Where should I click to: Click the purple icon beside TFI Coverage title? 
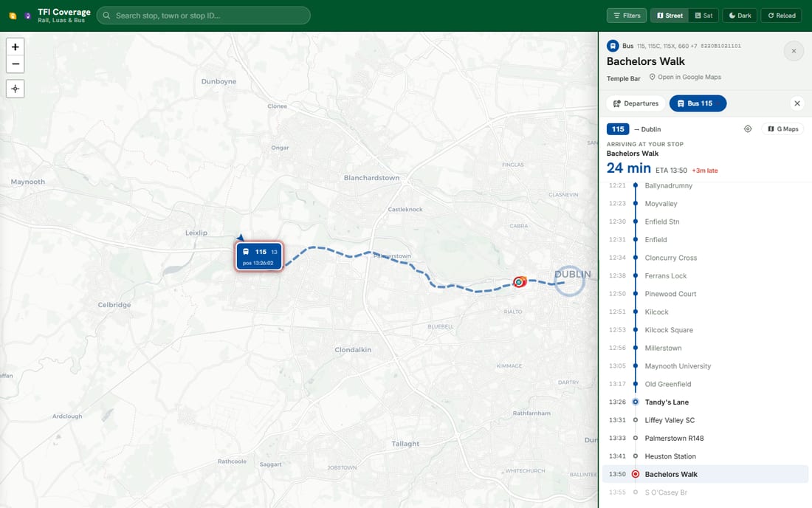point(27,16)
